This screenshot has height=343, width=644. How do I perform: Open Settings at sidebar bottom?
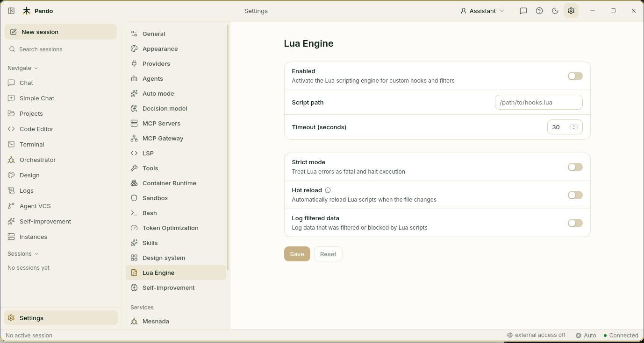point(61,318)
